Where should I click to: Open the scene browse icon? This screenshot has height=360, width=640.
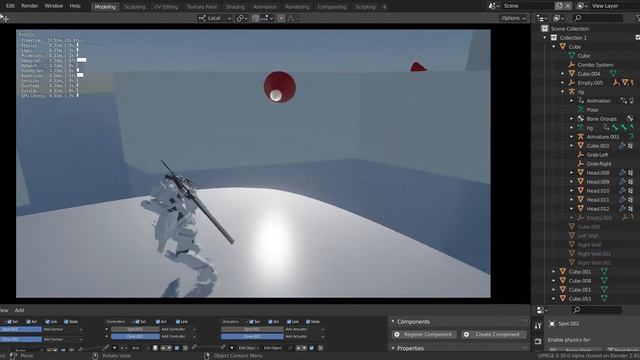pyautogui.click(x=494, y=6)
